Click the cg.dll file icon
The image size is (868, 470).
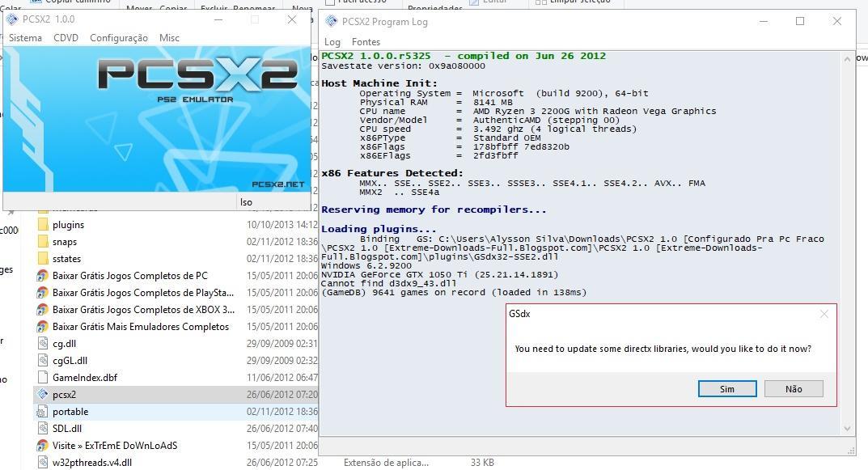[43, 343]
